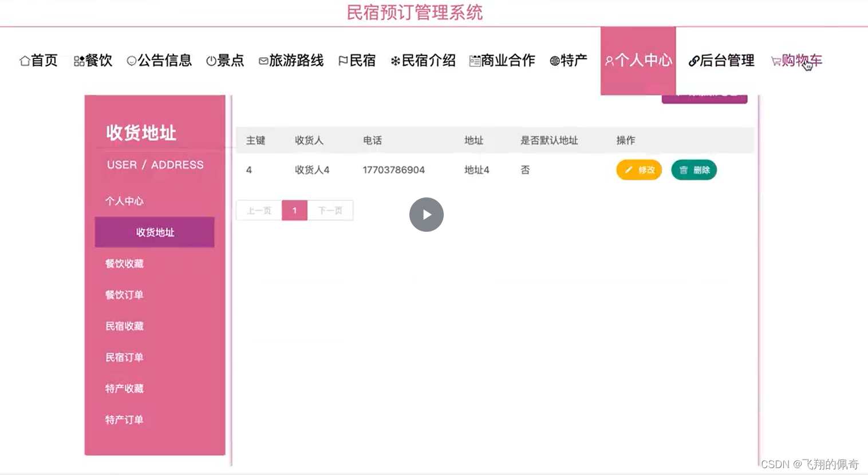Viewport: 868px width, 475px height.
Task: Click the grid icon beside 餐饮
Action: coord(79,61)
